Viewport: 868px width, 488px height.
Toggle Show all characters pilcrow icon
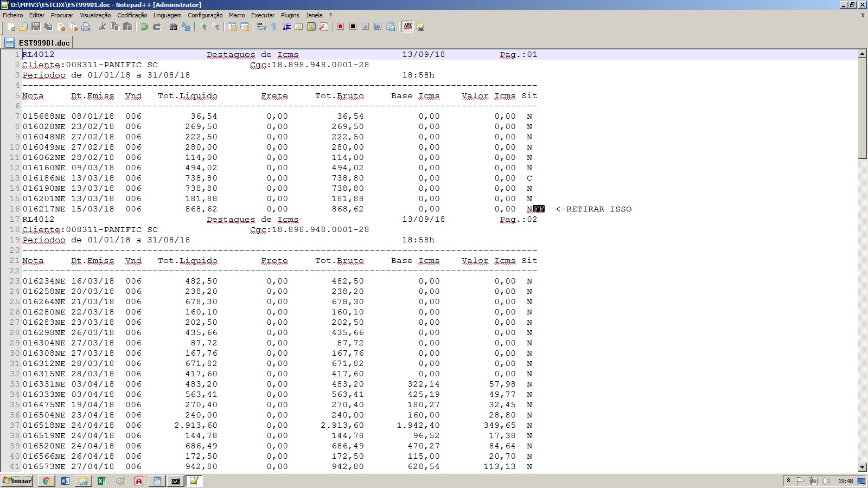(x=274, y=27)
